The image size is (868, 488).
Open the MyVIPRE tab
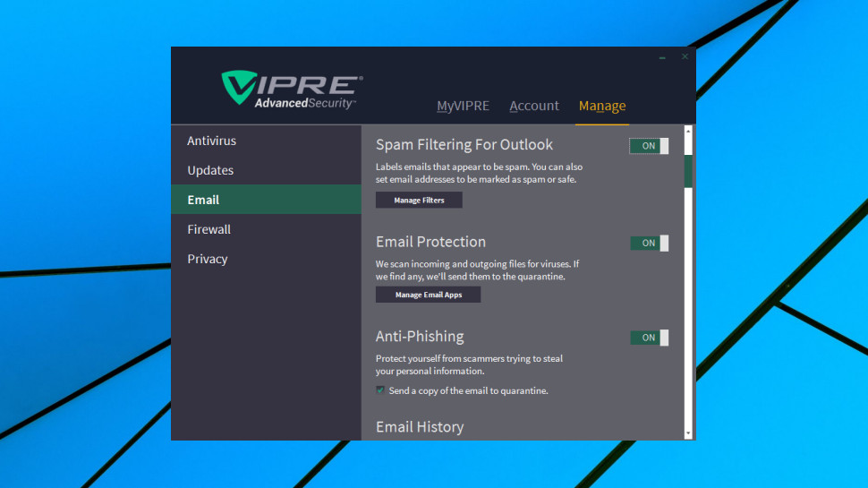pyautogui.click(x=463, y=106)
